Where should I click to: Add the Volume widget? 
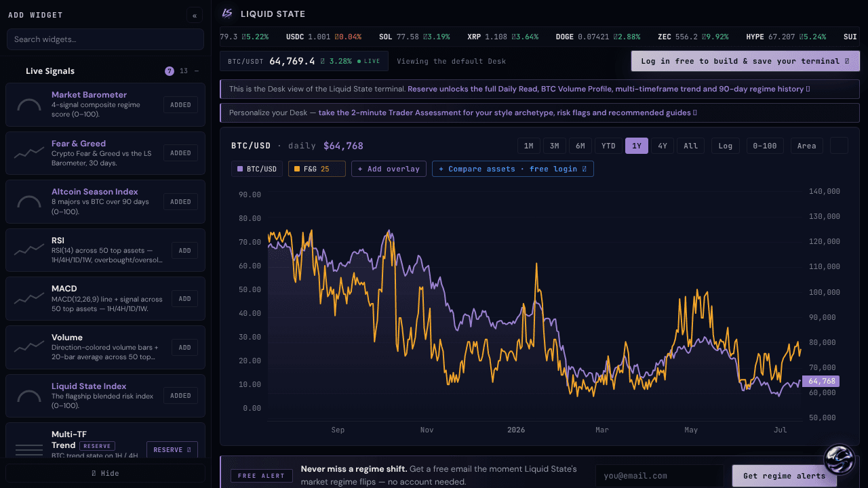[x=184, y=348]
